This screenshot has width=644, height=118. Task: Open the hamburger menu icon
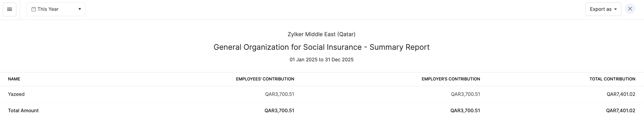(x=9, y=9)
